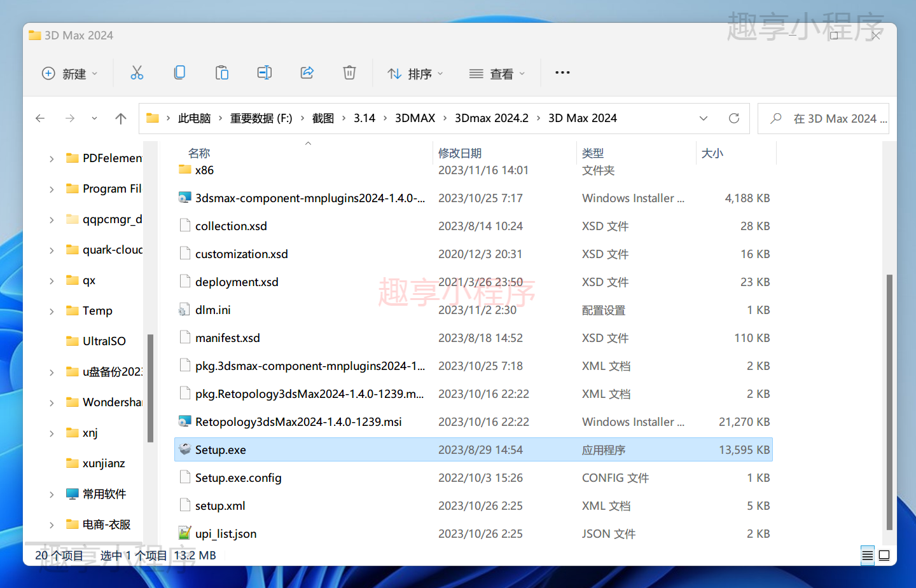The height and width of the screenshot is (588, 916).
Task: Expand the Program Fil folder in sidebar
Action: pyautogui.click(x=52, y=189)
